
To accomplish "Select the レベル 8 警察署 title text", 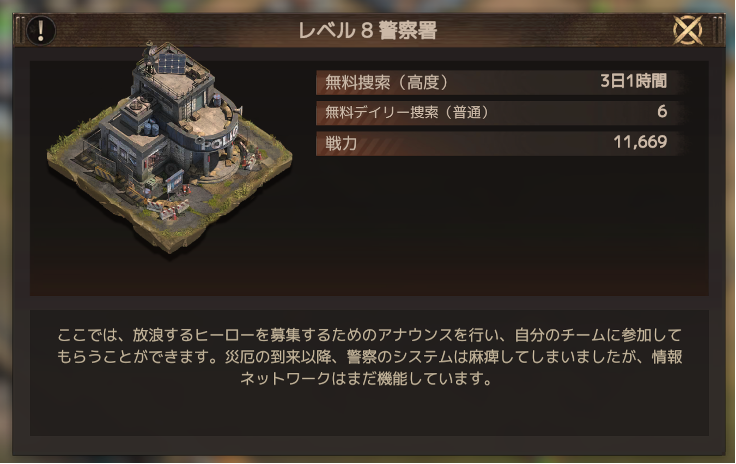I will (368, 31).
